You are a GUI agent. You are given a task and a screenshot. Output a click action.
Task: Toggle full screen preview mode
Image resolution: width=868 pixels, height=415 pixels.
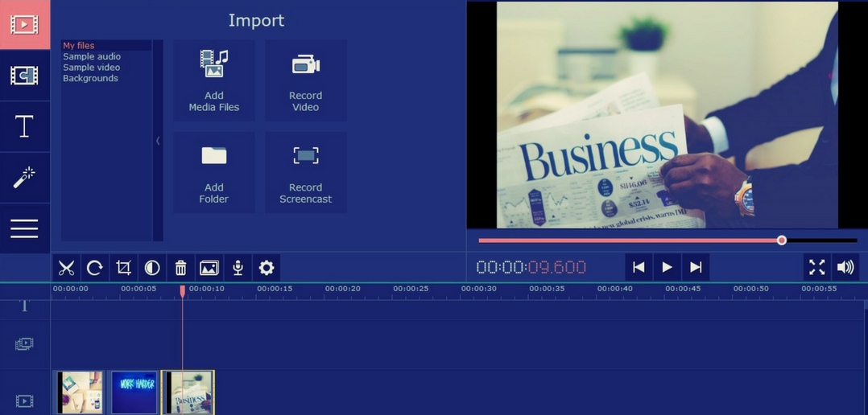pyautogui.click(x=816, y=267)
